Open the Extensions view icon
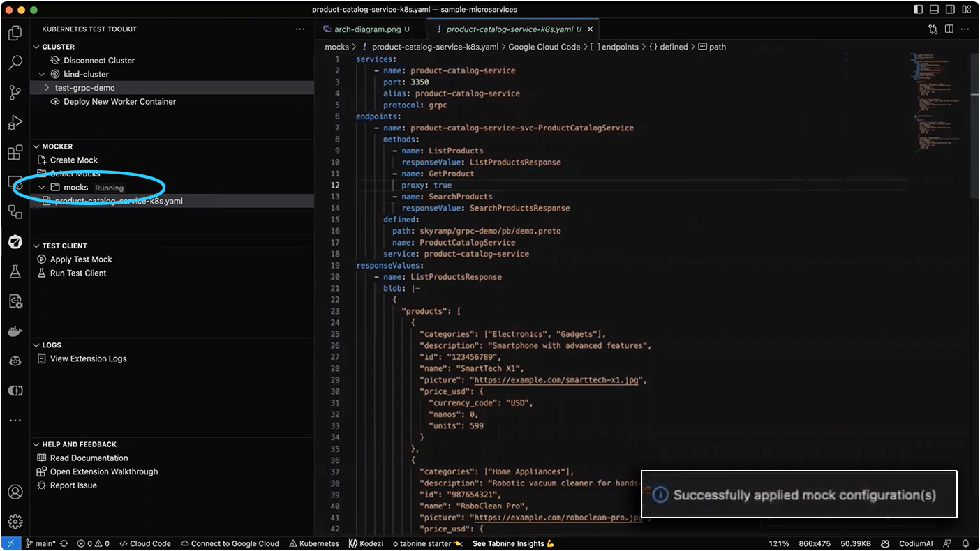This screenshot has width=980, height=551. point(15,153)
